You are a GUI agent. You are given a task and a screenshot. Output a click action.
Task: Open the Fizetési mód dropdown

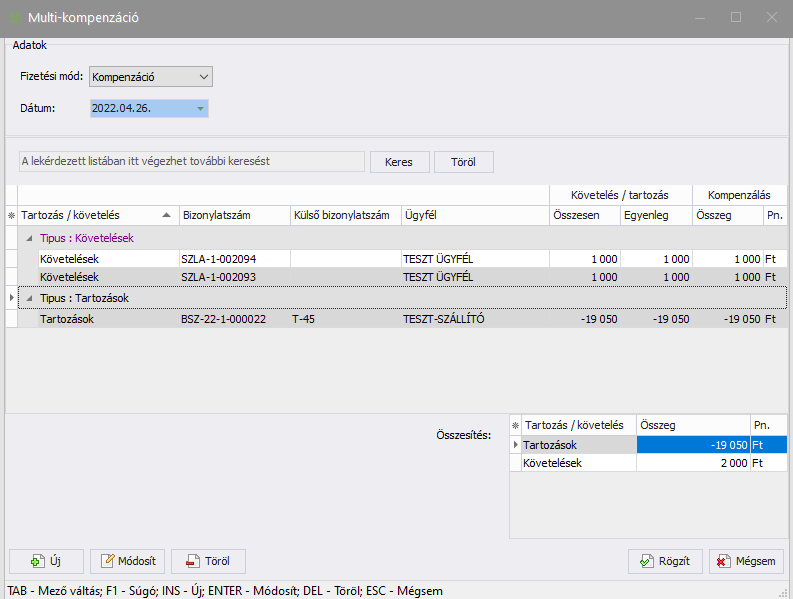203,77
